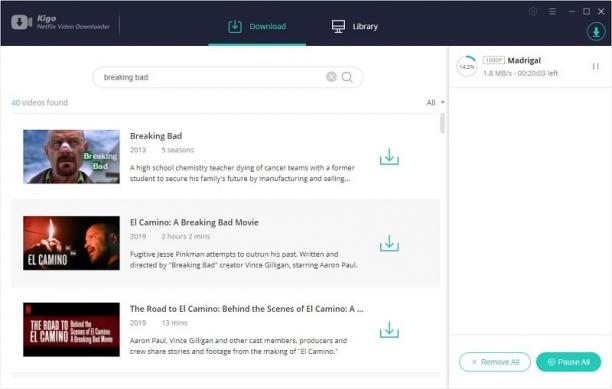Toggle the download queue panel icon

pos(596,32)
